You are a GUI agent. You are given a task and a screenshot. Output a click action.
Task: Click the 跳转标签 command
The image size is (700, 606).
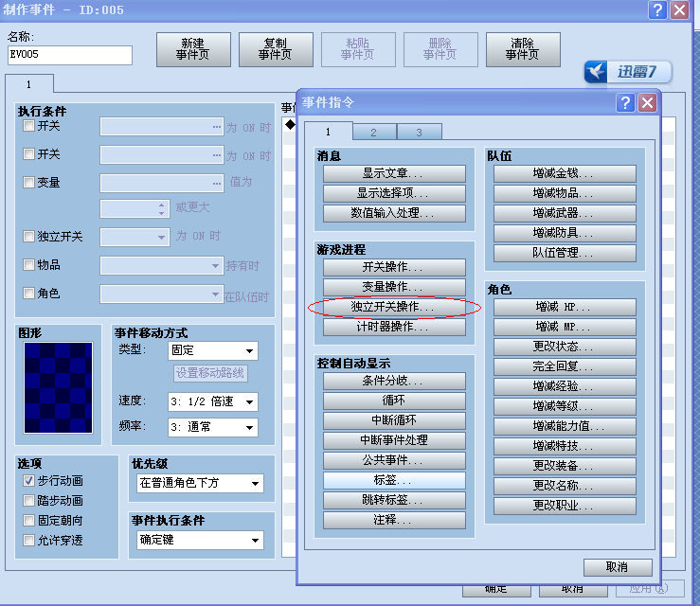[x=394, y=500]
